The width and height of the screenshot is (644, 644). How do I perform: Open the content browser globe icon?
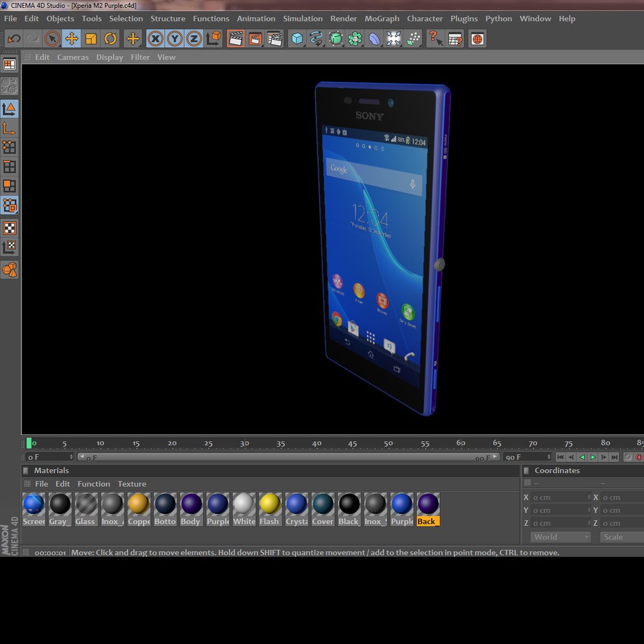click(477, 39)
